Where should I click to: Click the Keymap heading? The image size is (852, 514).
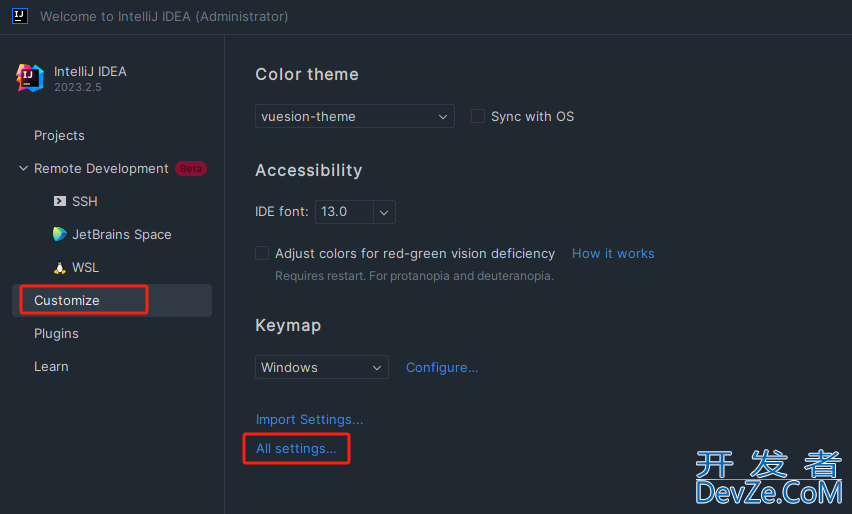pos(288,325)
